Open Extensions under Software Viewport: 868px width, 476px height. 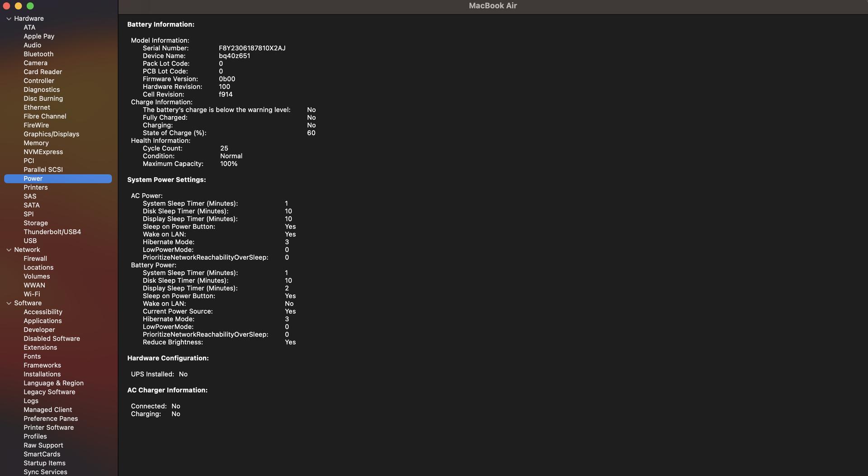click(x=40, y=347)
